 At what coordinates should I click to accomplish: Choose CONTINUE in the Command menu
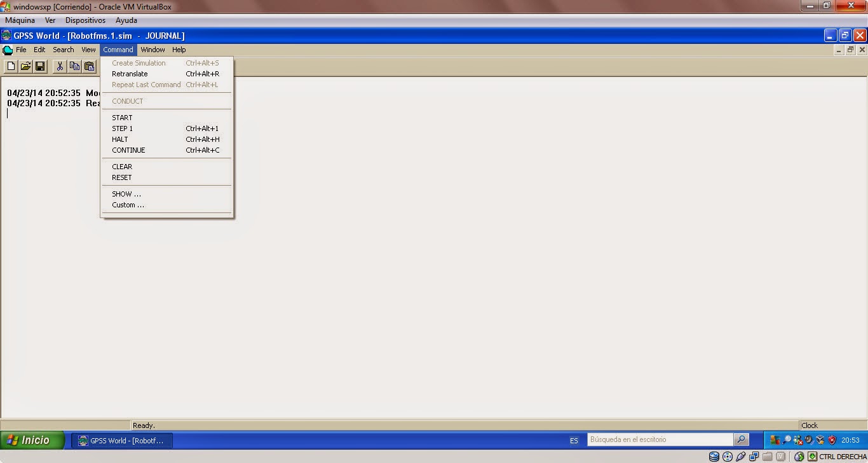[x=167, y=150]
